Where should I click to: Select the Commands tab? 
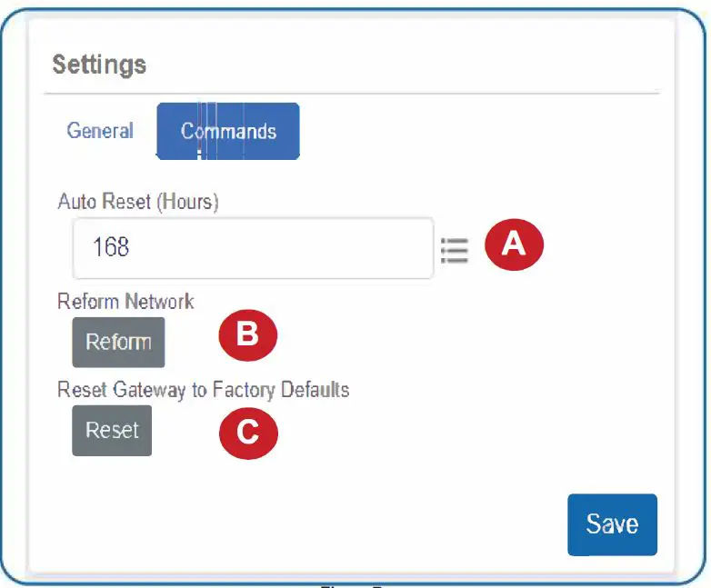[228, 132]
